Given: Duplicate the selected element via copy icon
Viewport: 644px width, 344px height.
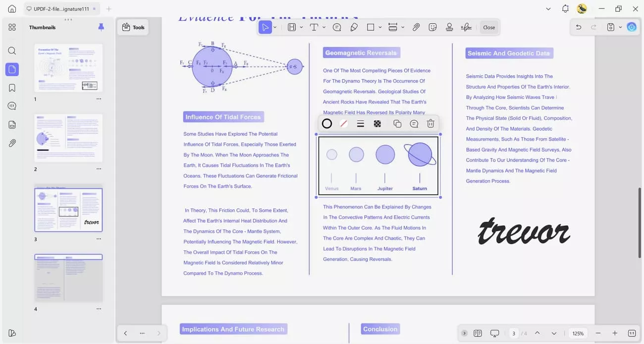Looking at the screenshot, I should point(397,123).
